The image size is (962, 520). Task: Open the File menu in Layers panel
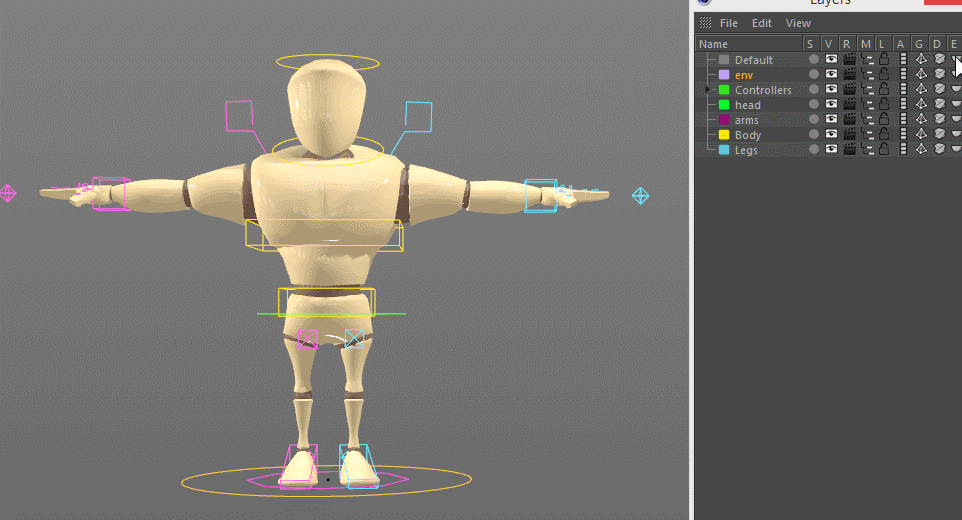click(728, 23)
